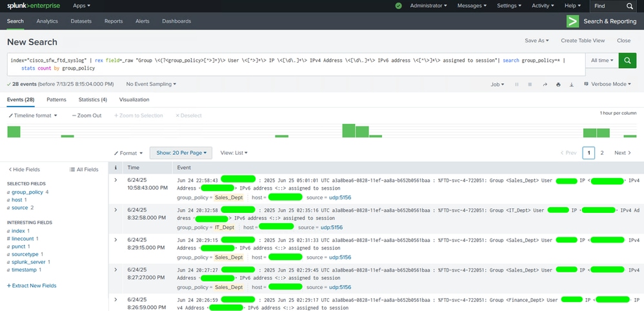This screenshot has height=311, width=644.
Task: Open the Administrator menu
Action: point(428,6)
